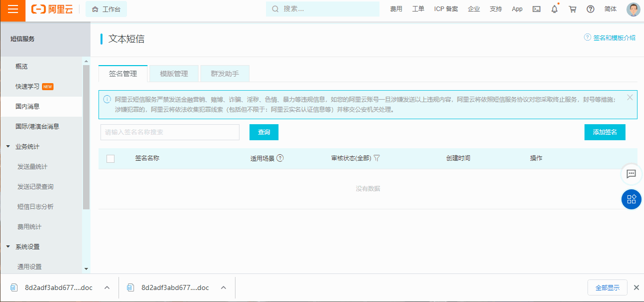Screen dimensions: 644x302
Task: Open the cloud shell terminal icon
Action: coord(536,9)
